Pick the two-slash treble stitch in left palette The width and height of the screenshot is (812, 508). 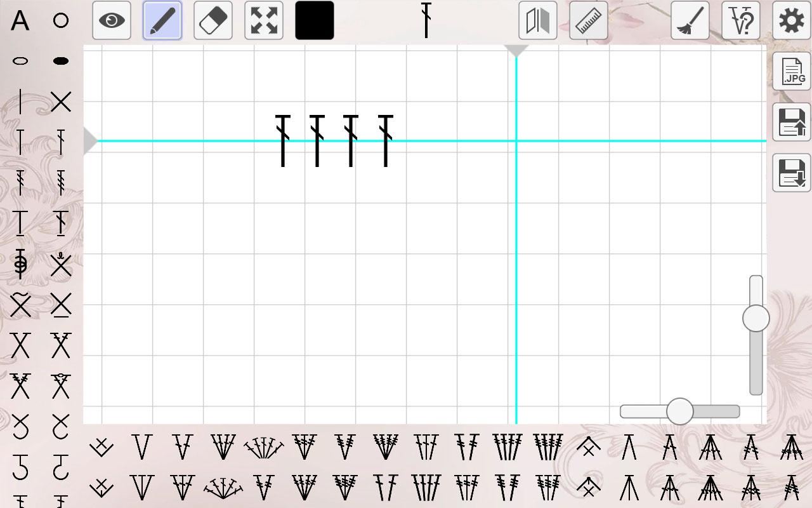20,183
